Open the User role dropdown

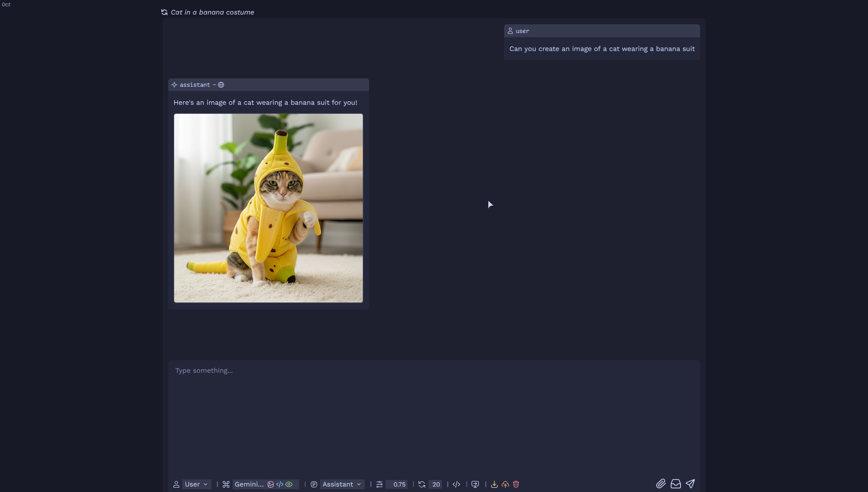tap(196, 484)
